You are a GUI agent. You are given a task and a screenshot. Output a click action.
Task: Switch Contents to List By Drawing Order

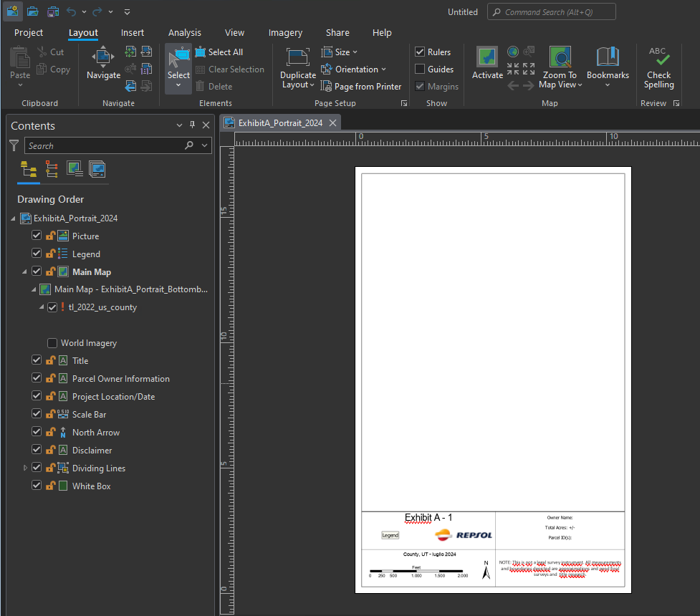[29, 169]
